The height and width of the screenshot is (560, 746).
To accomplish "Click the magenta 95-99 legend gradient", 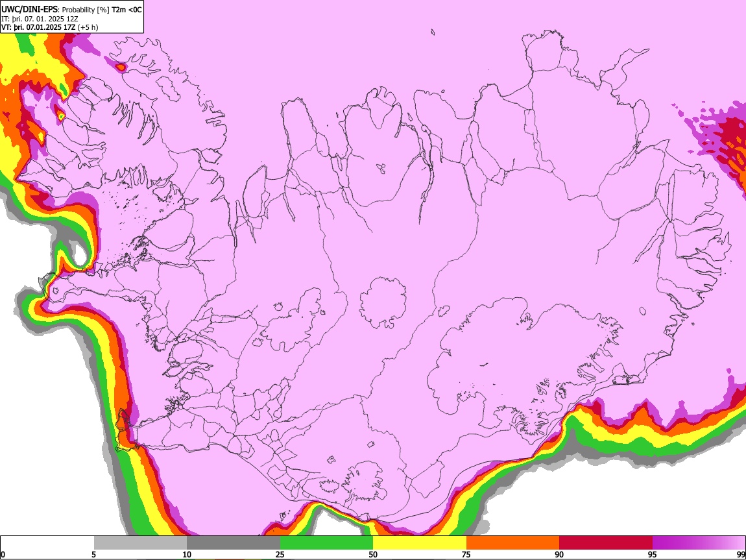I will 699,542.
